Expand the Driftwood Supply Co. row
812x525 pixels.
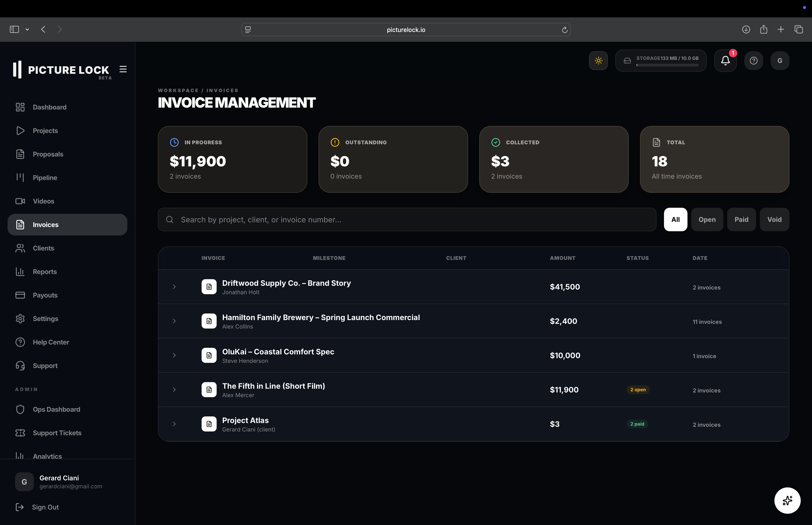pos(174,287)
